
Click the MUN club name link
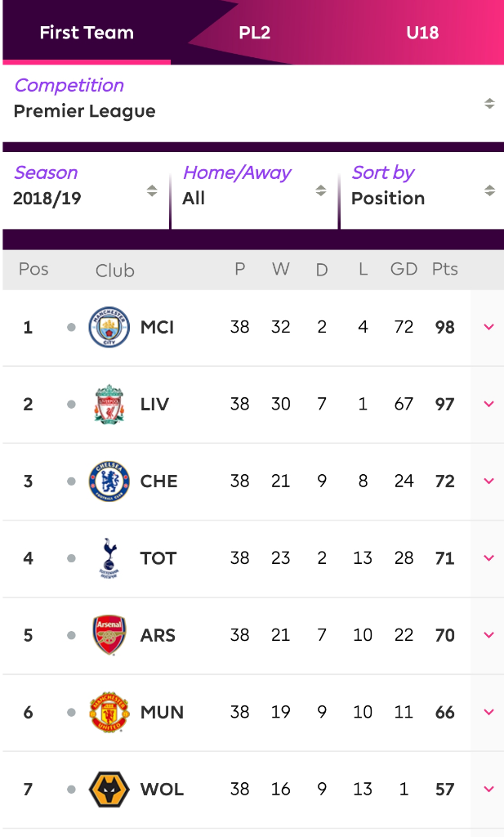point(162,712)
